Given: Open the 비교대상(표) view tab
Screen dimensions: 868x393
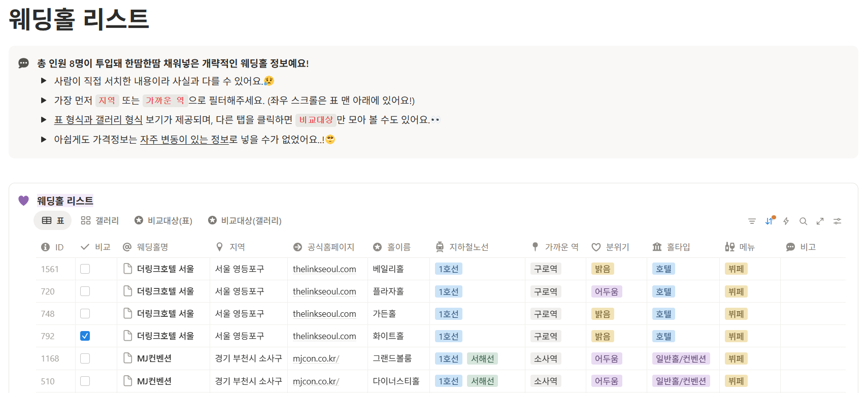Looking at the screenshot, I should [x=163, y=220].
